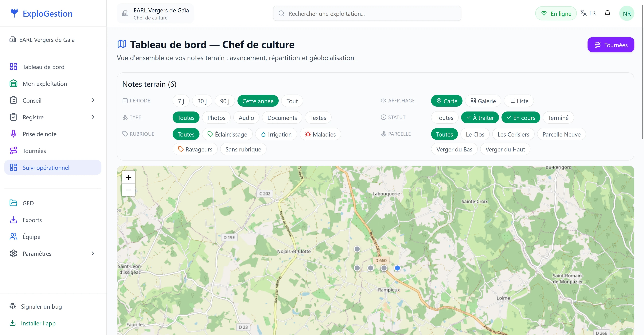Click the search magnifier icon
644x335 pixels.
coord(281,13)
